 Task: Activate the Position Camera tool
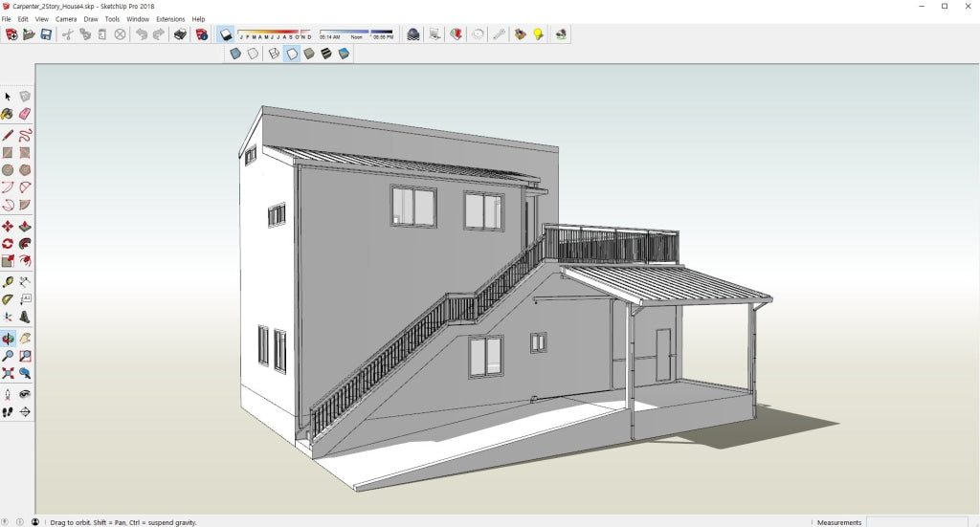8,395
